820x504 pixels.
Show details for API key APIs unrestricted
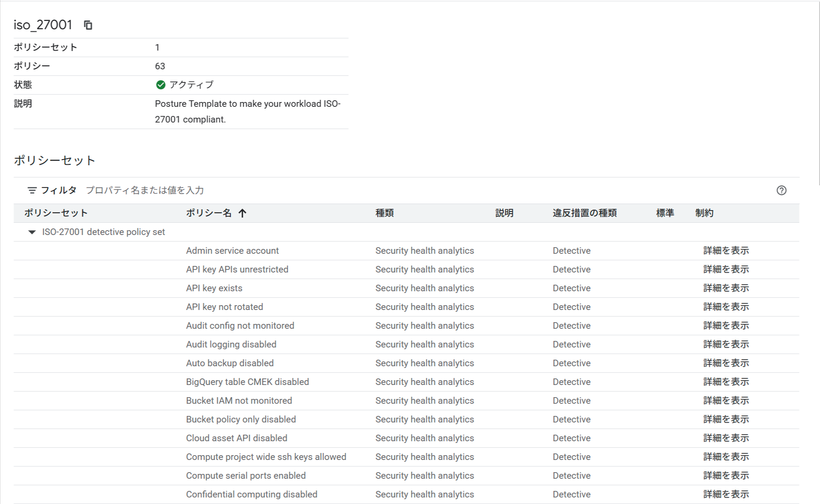(x=726, y=269)
